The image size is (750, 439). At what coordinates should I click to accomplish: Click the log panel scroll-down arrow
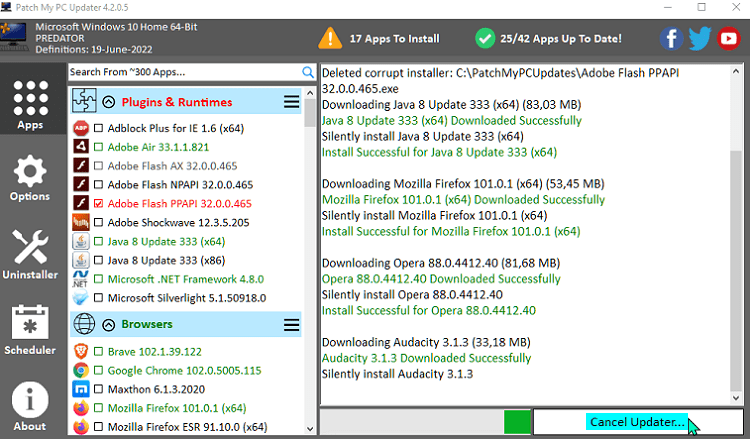click(736, 398)
